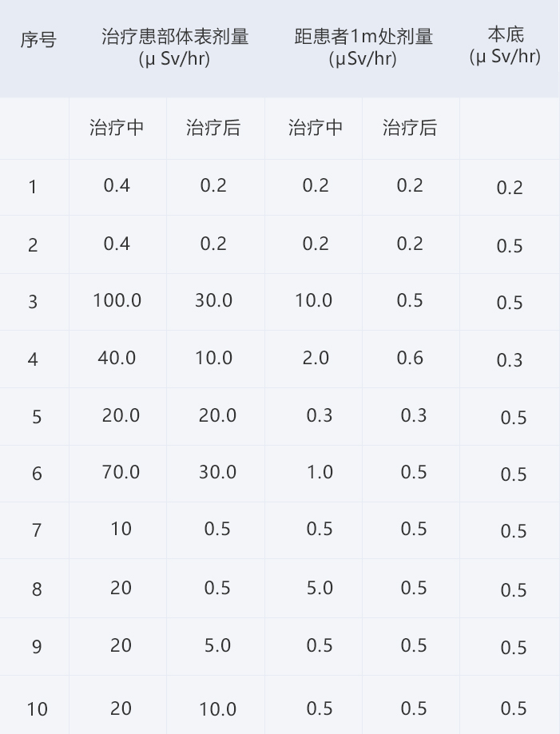Viewport: 560px width, 734px height.
Task: Select the 1.0 cell in row 6
Action: [x=320, y=472]
